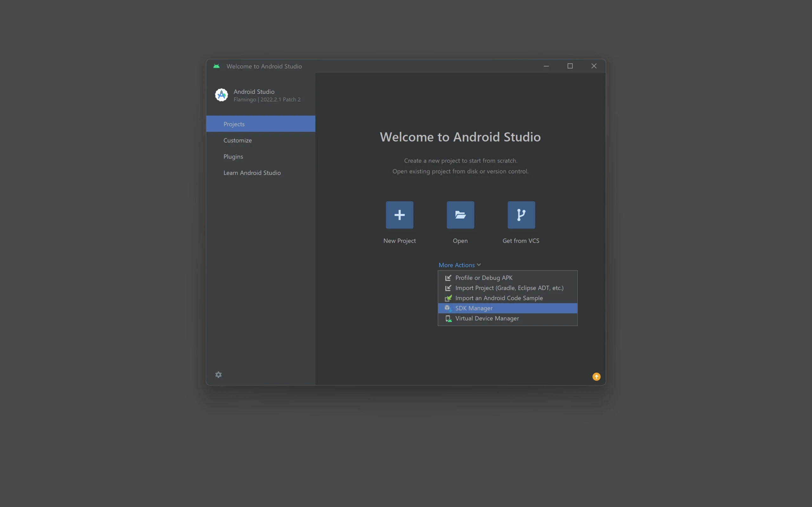Click the Profile or Debug APK icon
The image size is (812, 507).
(448, 278)
